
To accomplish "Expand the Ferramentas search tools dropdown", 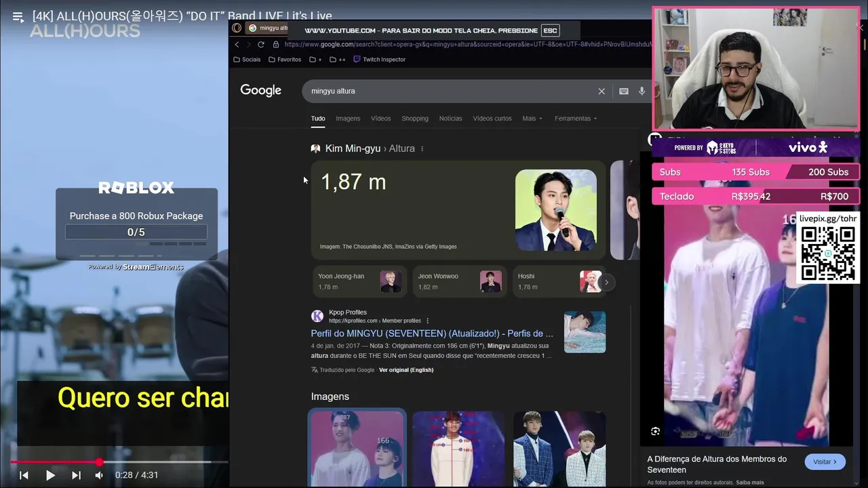I will (576, 119).
